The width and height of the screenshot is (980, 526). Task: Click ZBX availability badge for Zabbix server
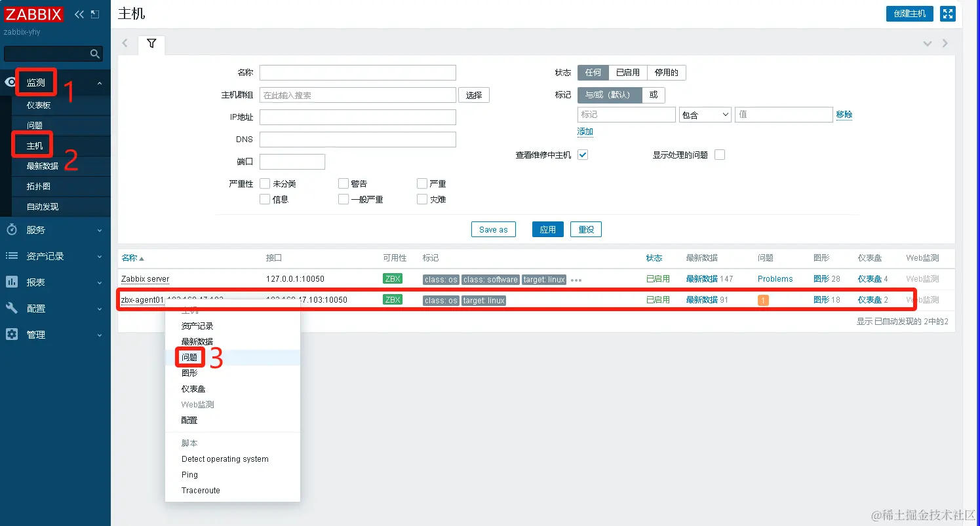tap(393, 278)
